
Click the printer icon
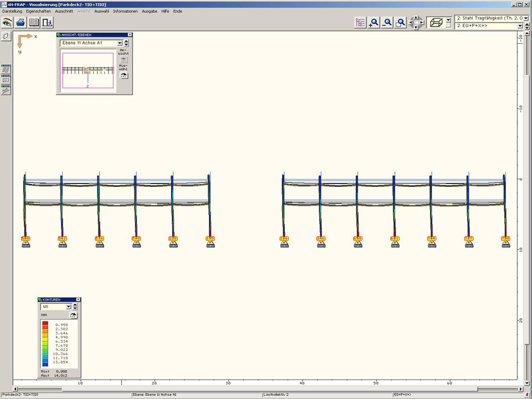(x=21, y=23)
